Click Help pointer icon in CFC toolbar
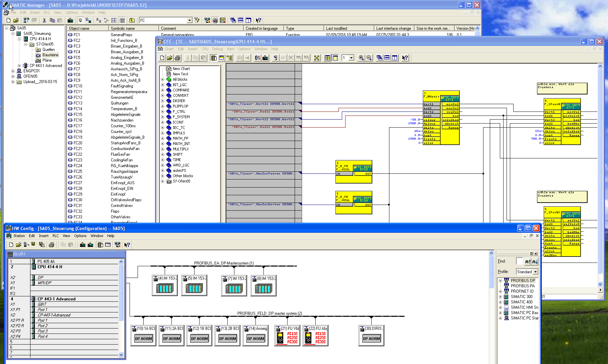The image size is (608, 364). (405, 58)
